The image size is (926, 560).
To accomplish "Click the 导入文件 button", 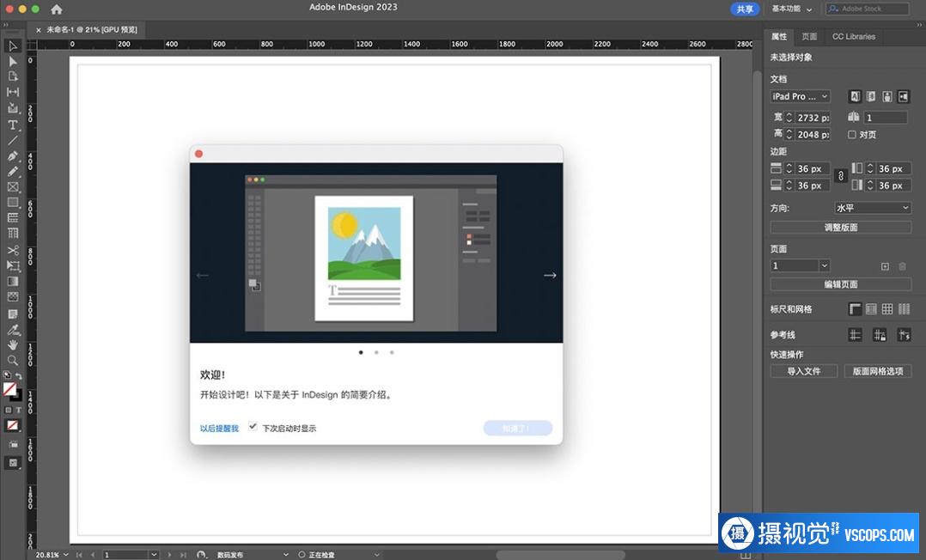I will pyautogui.click(x=804, y=372).
